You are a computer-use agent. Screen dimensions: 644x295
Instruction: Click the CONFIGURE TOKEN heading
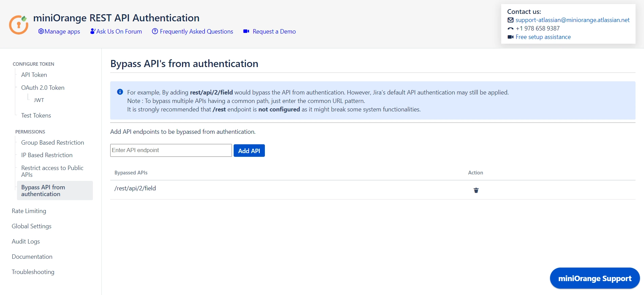[x=33, y=64]
